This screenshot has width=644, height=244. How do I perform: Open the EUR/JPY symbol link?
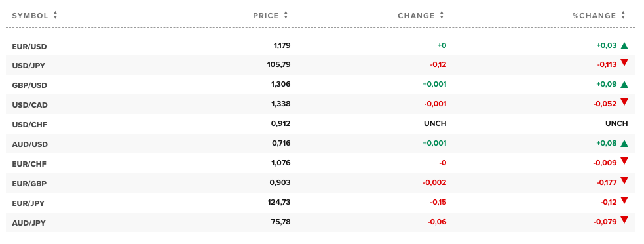coord(28,203)
